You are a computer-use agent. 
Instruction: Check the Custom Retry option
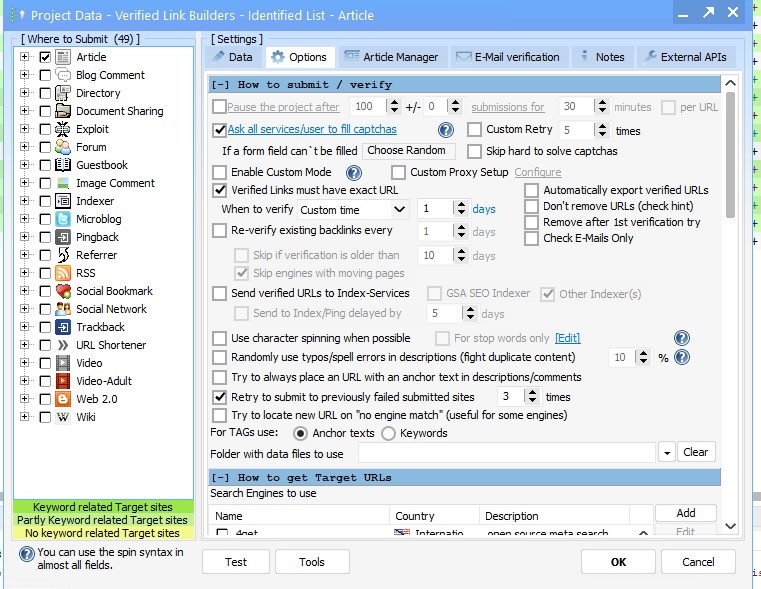pos(475,130)
